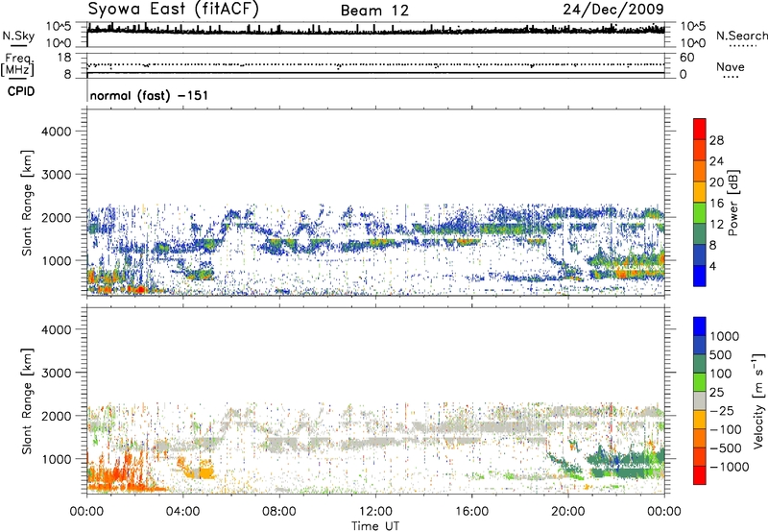Click the 'Beam 12' label

(x=374, y=11)
